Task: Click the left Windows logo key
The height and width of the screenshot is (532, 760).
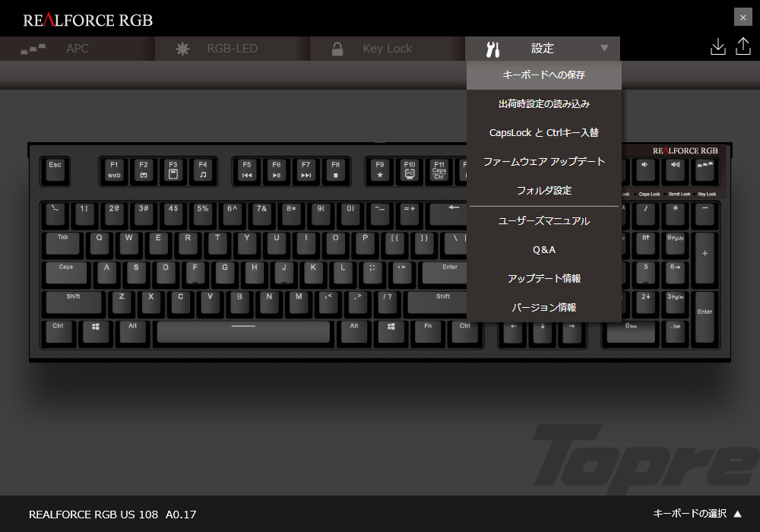Action: coord(96,332)
